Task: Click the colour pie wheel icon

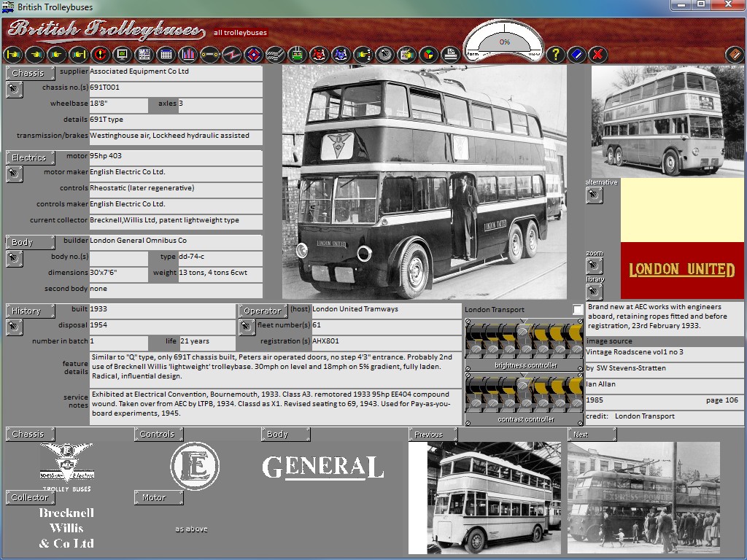Action: point(429,54)
